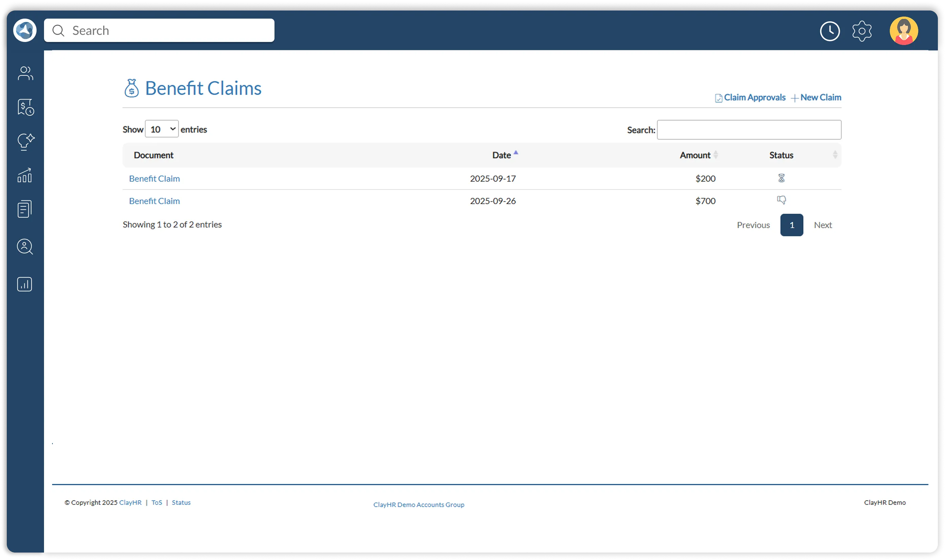Open the ClayHR home logo icon
The image size is (946, 560).
[24, 30]
